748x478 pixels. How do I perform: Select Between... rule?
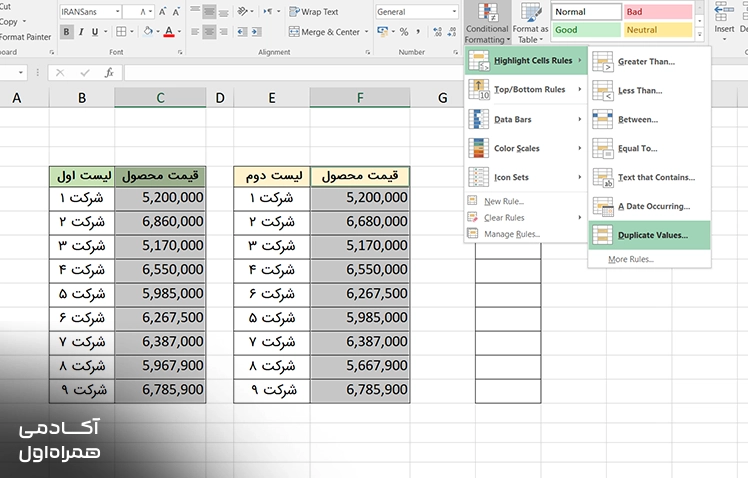649,119
